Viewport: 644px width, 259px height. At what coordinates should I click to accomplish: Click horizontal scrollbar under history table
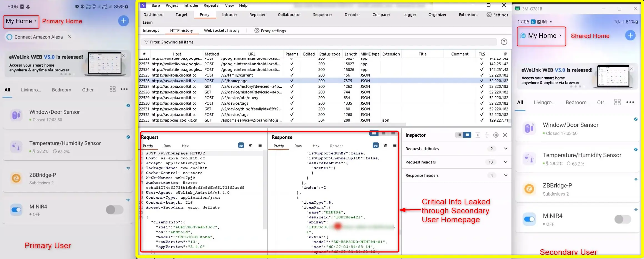(272, 125)
